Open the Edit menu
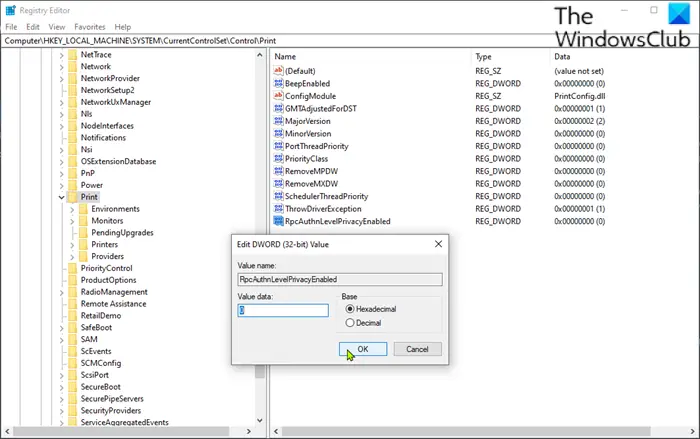This screenshot has height=439, width=700. click(34, 26)
